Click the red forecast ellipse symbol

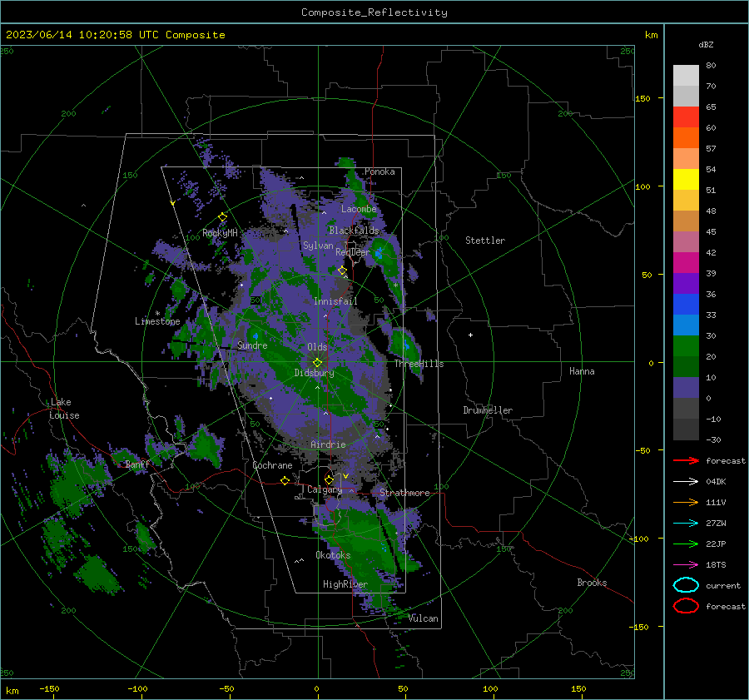(686, 606)
